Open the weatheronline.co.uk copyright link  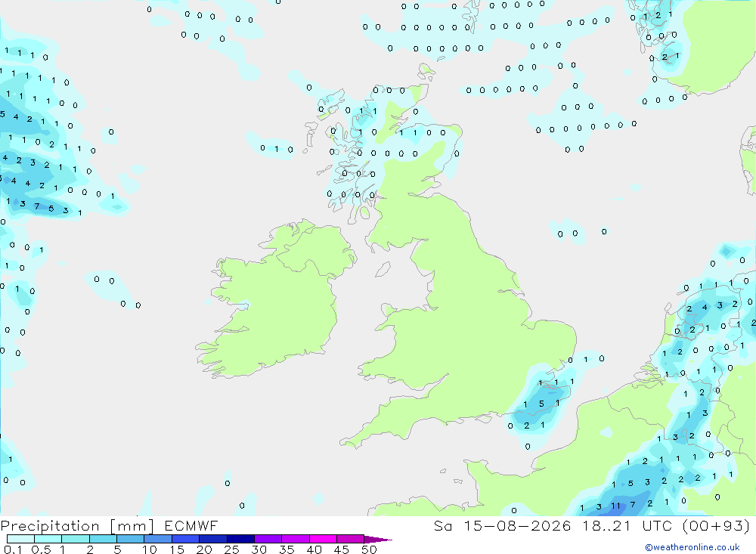tap(692, 547)
